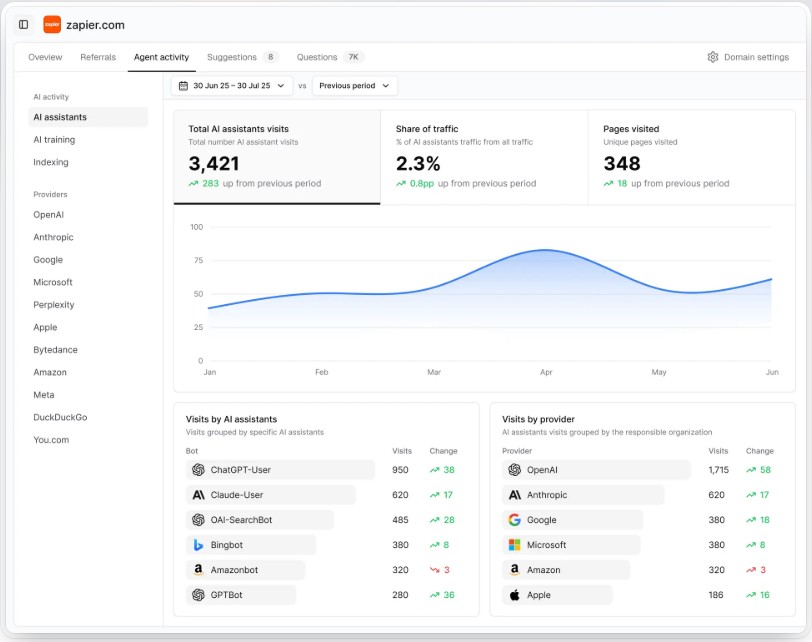Click the Amazonbot Amazon logo icon
Screen dimensions: 812x642
pyautogui.click(x=198, y=570)
